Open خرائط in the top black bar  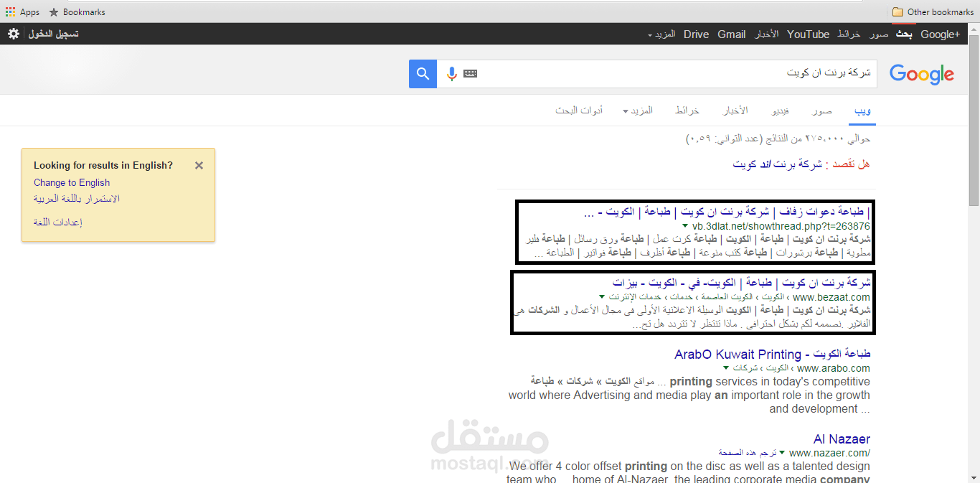coord(849,34)
